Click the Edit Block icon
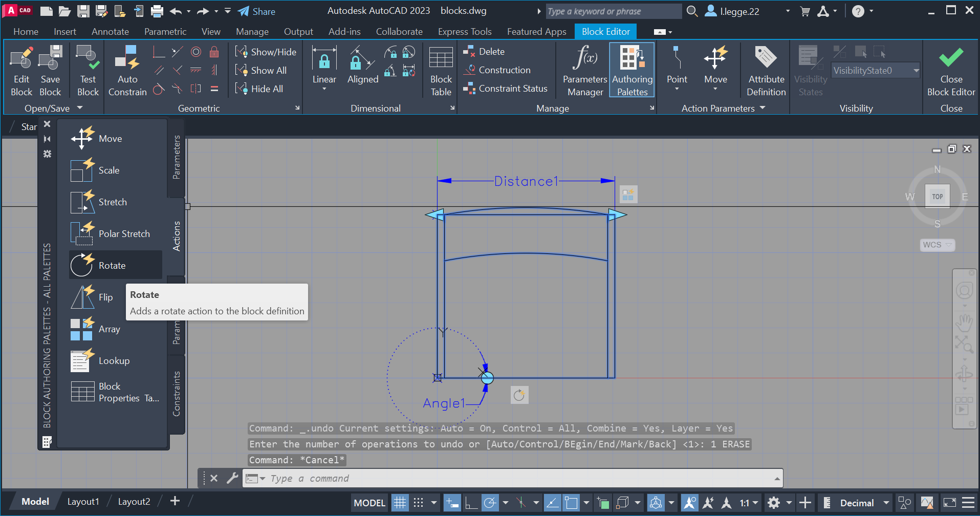Viewport: 980px width, 516px height. tap(21, 71)
